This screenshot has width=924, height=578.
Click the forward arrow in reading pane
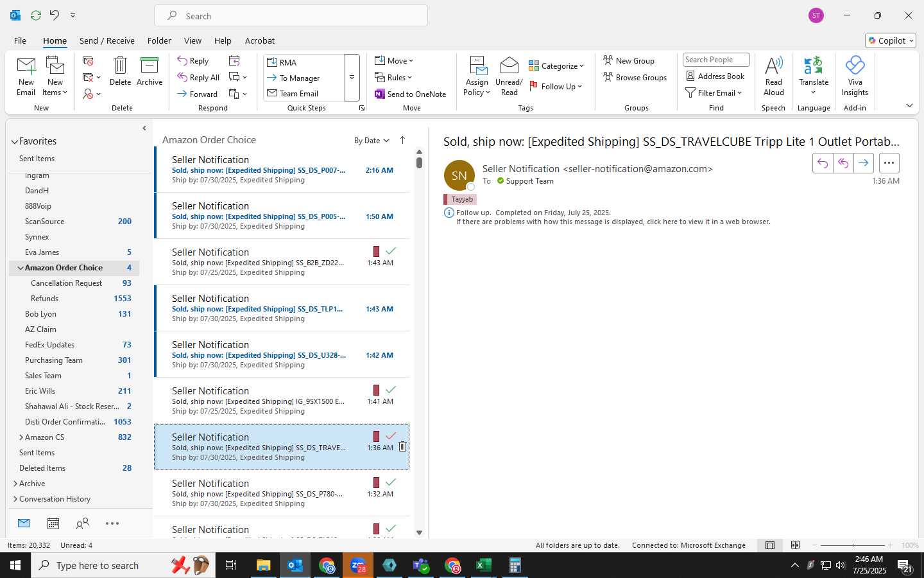(x=864, y=163)
